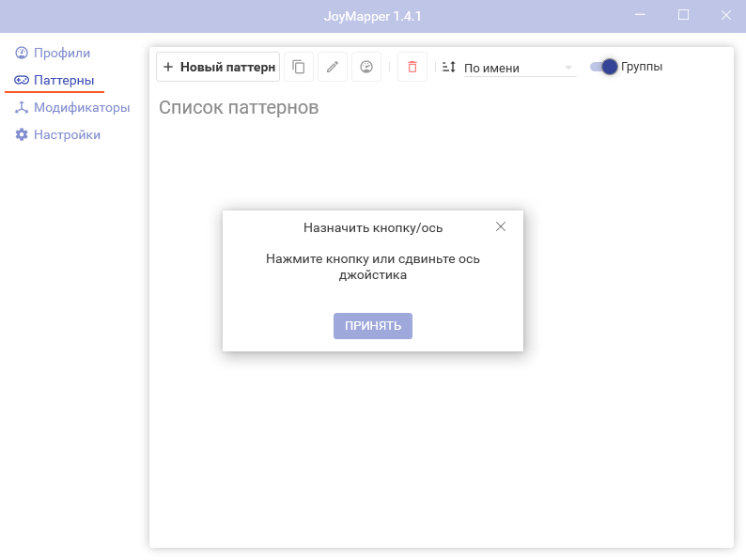
Task: Minimize the JoyMapper window
Action: point(640,14)
